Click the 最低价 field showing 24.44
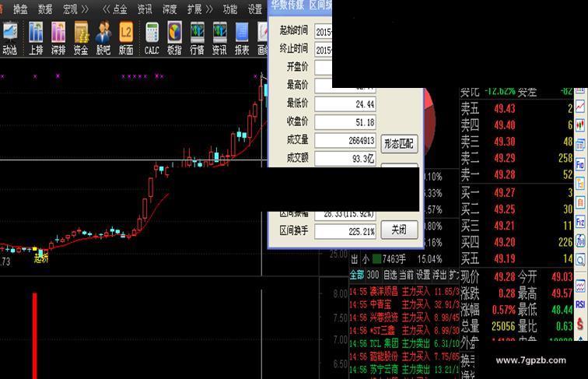The image size is (588, 379). (x=345, y=104)
